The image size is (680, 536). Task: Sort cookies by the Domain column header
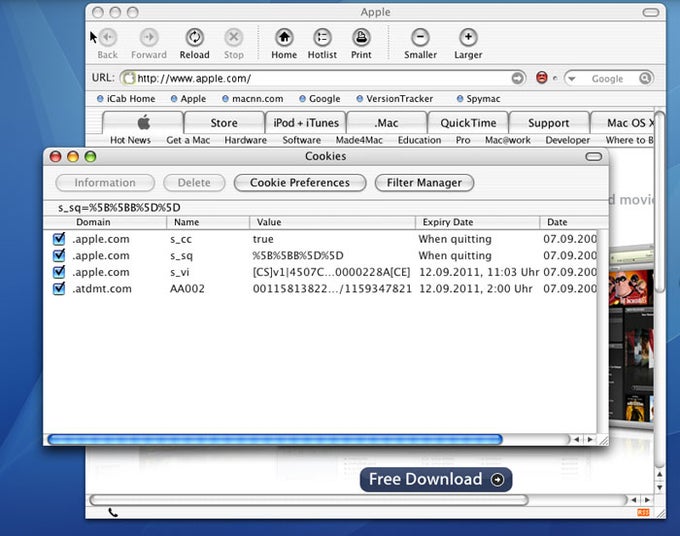click(105, 222)
